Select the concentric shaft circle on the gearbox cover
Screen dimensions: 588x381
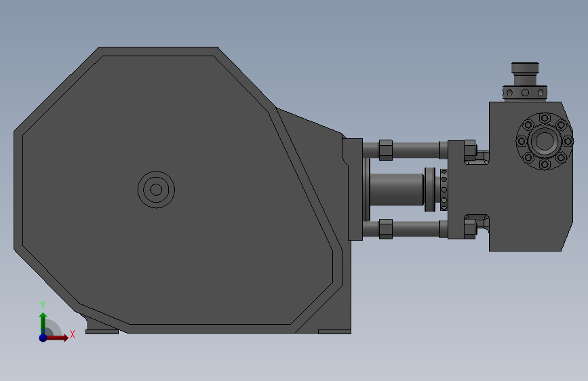(157, 189)
